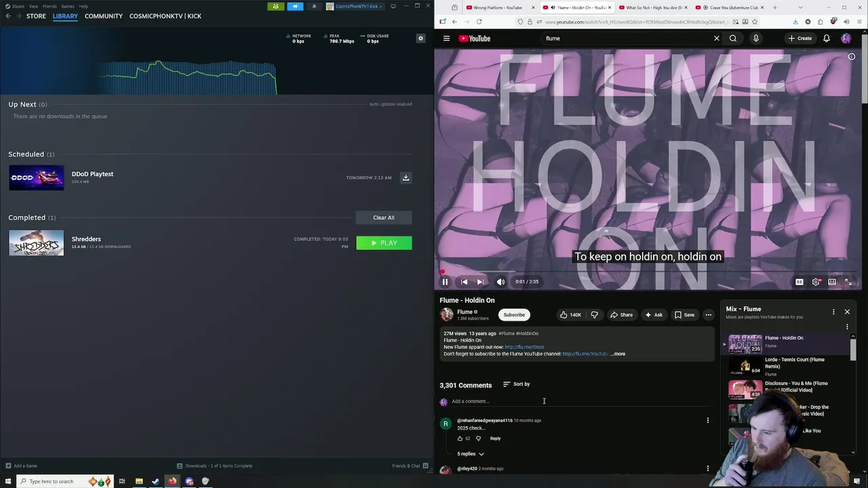Open the Help menu in Steam
The height and width of the screenshot is (488, 868).
pos(83,6)
